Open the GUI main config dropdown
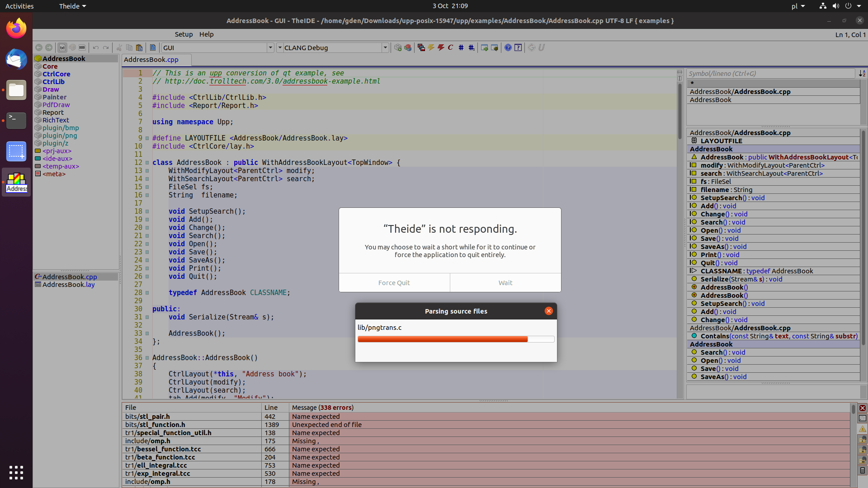 [270, 47]
